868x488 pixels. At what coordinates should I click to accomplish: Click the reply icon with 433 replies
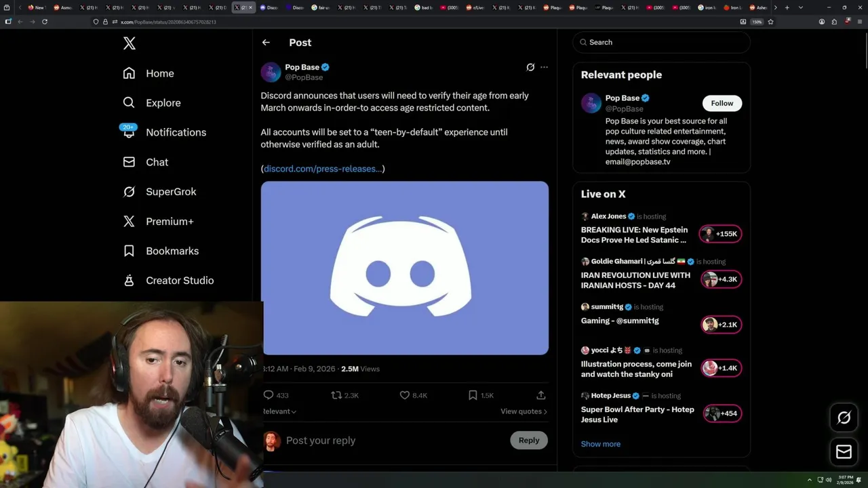[269, 395]
